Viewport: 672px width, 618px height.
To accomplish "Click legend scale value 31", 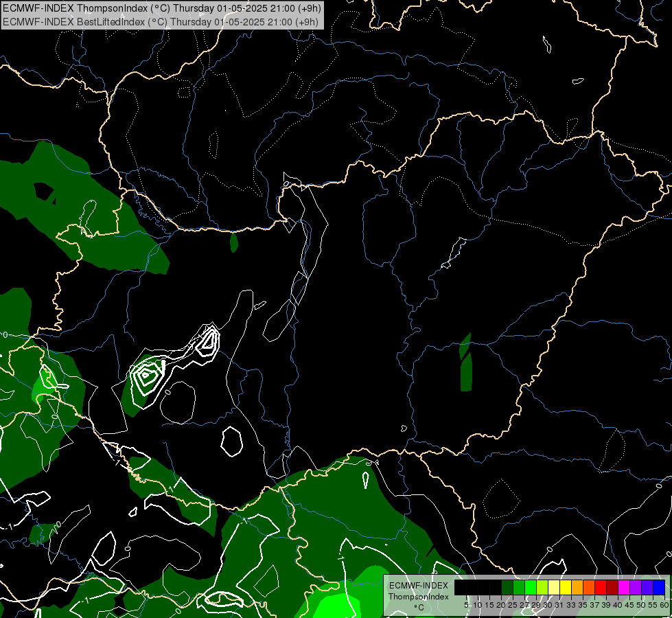I will 559,605.
